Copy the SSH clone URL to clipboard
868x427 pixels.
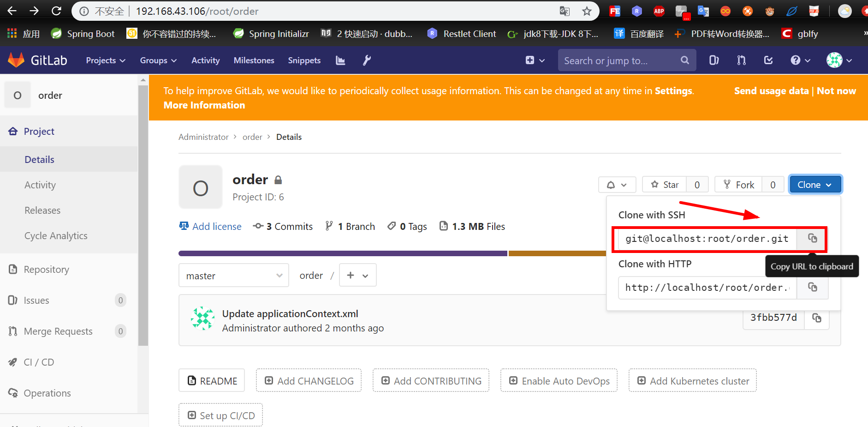(812, 239)
